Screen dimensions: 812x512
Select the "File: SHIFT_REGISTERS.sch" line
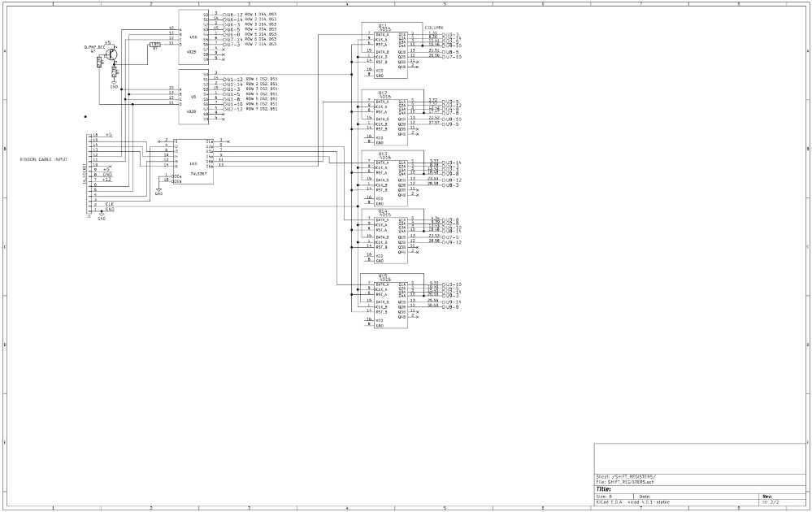tap(625, 482)
